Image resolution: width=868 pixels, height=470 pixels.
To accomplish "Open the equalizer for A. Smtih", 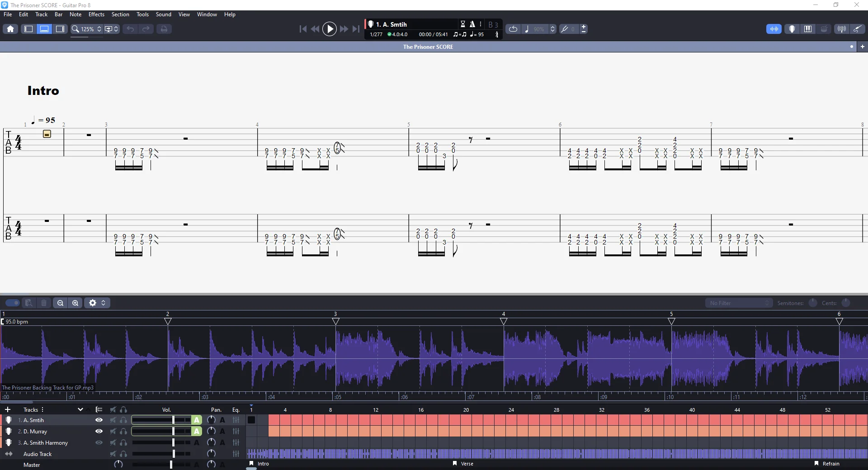I will click(236, 420).
